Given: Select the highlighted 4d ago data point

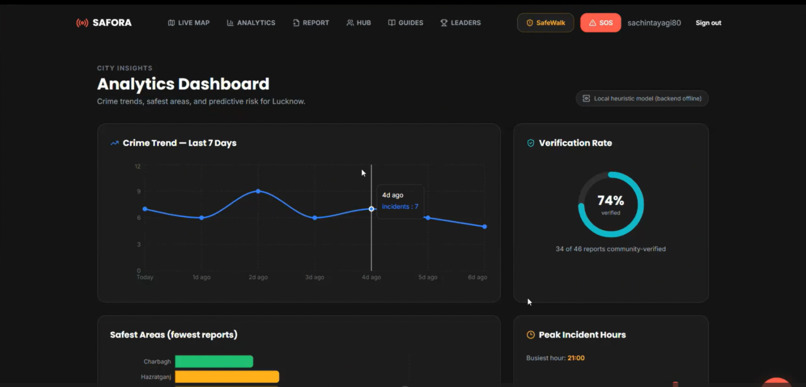Looking at the screenshot, I should [x=371, y=209].
